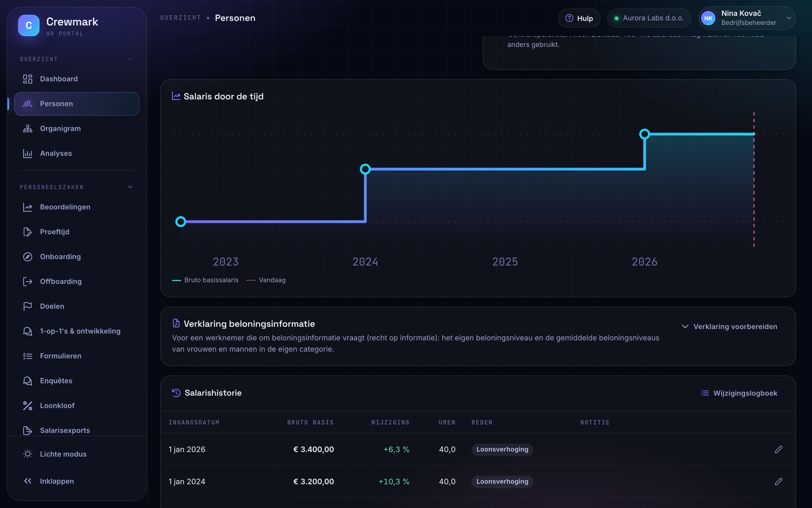Click the Crewmark logo icon
This screenshot has width=812, height=508.
tap(29, 25)
